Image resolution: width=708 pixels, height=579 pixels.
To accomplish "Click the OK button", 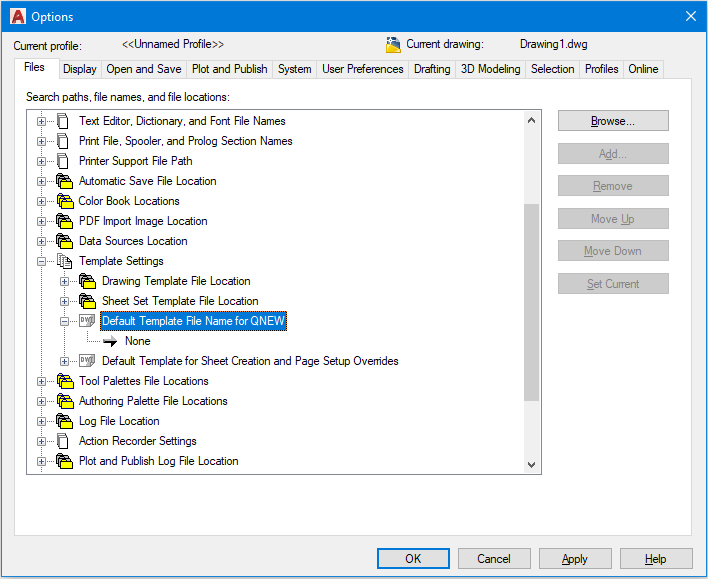I will click(x=413, y=559).
